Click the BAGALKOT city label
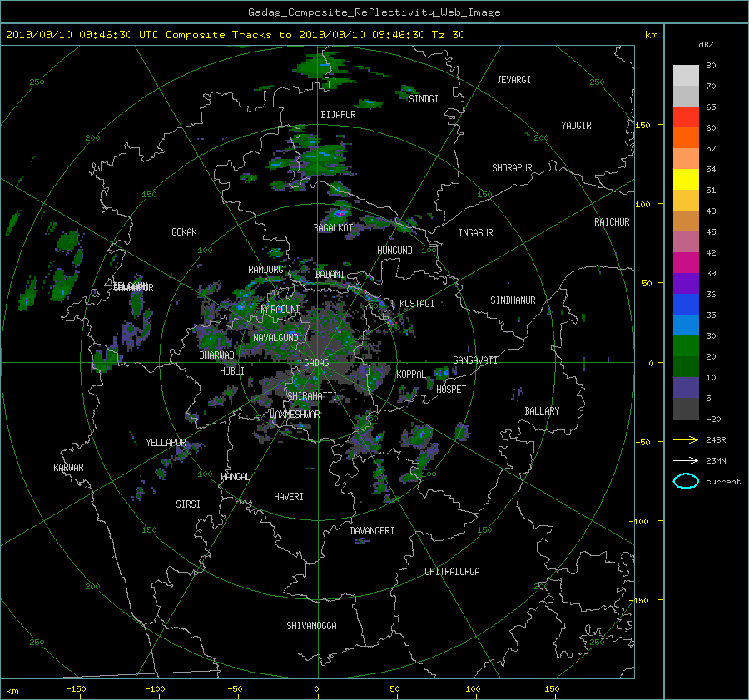The width and height of the screenshot is (749, 700). 333,228
